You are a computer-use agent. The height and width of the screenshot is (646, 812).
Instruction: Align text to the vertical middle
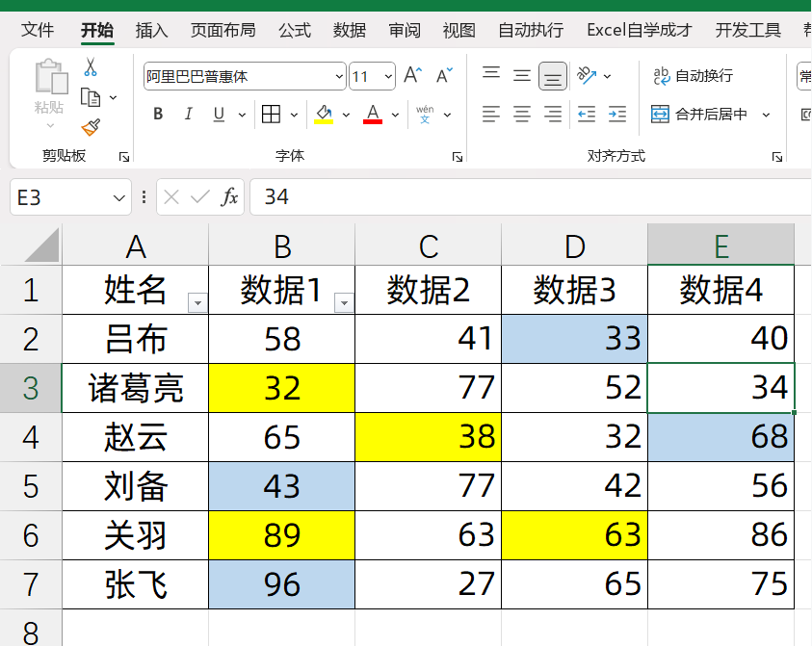[x=522, y=76]
